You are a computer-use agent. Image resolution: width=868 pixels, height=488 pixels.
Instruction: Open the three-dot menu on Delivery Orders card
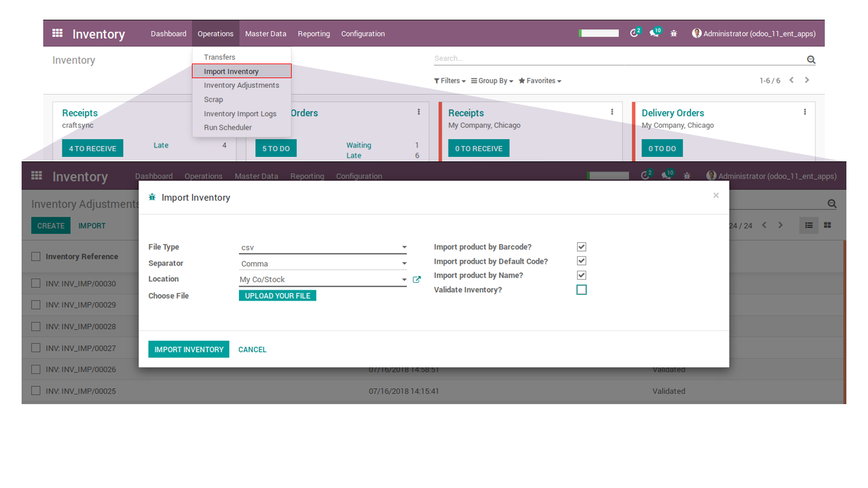click(x=804, y=112)
